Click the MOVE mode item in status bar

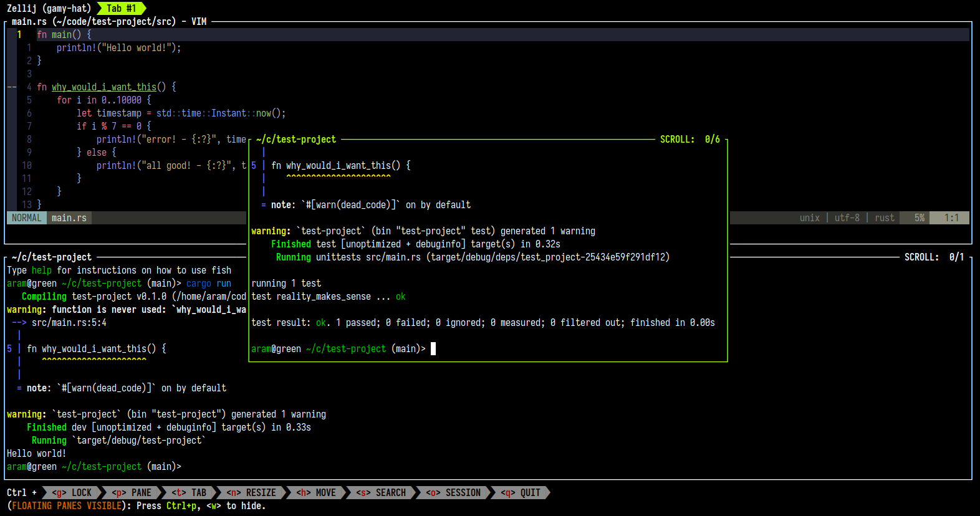click(316, 492)
